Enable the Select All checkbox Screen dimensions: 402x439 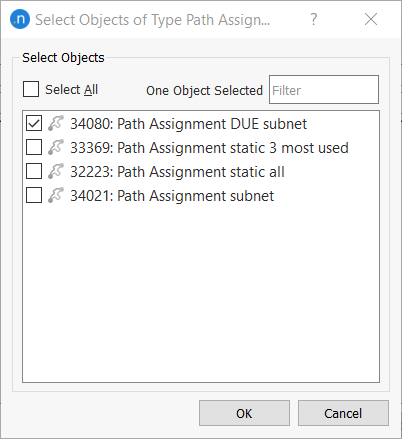[x=31, y=89]
